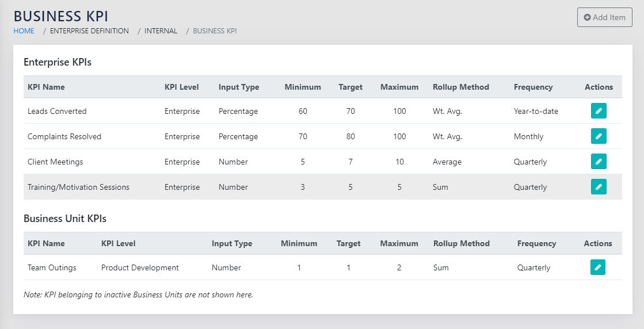This screenshot has height=329, width=644.
Task: Edit the Leads Converted KPI
Action: 599,111
